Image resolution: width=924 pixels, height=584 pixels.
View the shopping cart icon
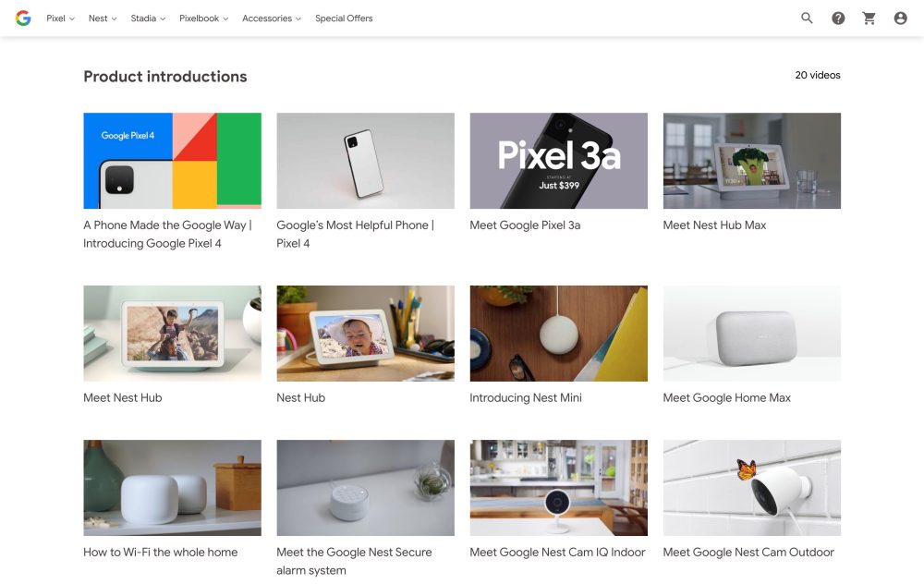pos(869,18)
